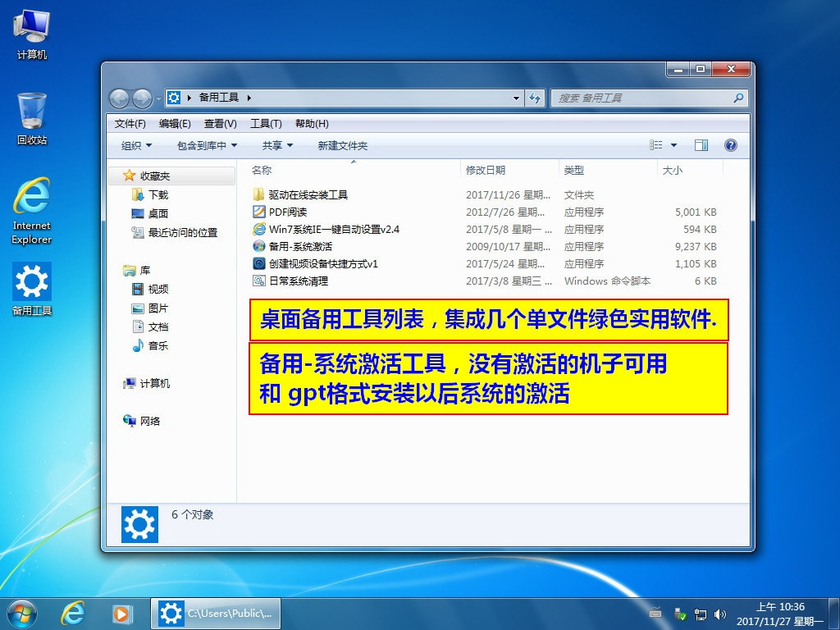
Task: Select the 备用-系统激活 application icon
Action: 258,246
